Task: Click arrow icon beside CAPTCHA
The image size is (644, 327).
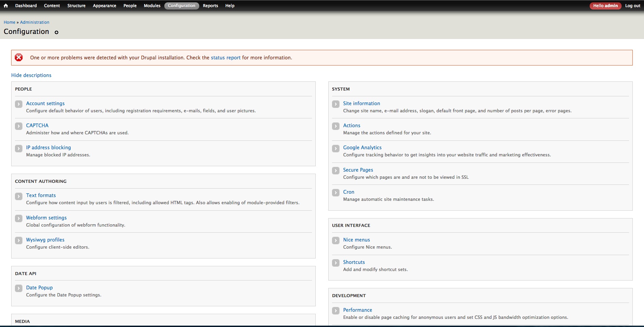Action: click(x=19, y=126)
